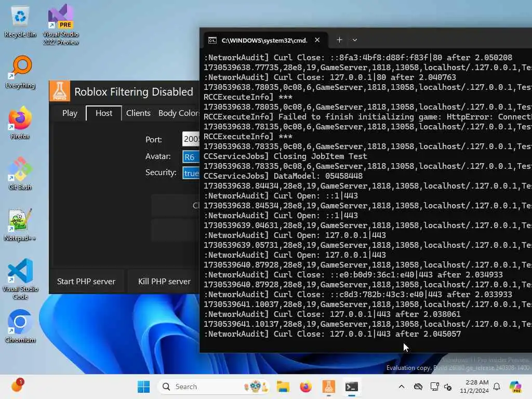Click 'Closing JobItem Test' log line
532x399 pixels.
point(320,156)
